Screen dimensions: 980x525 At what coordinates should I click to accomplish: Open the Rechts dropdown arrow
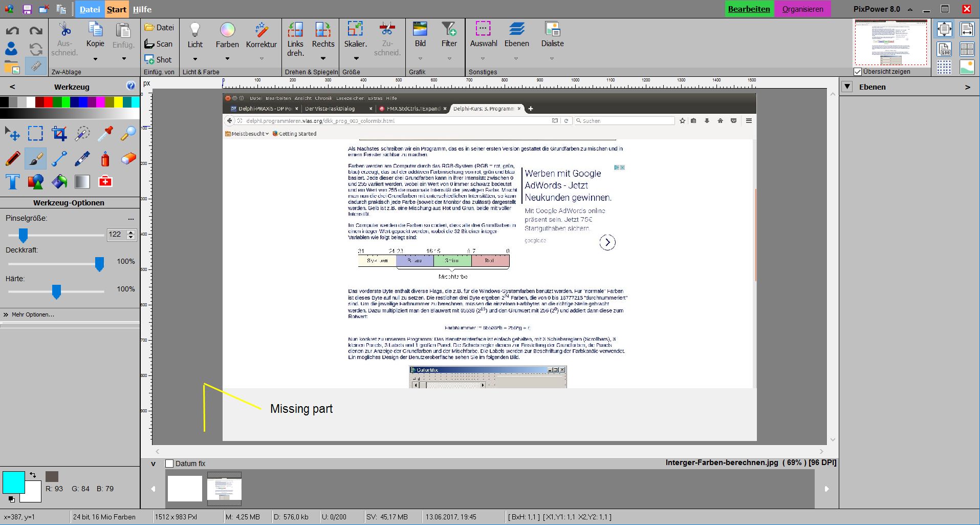[x=323, y=58]
